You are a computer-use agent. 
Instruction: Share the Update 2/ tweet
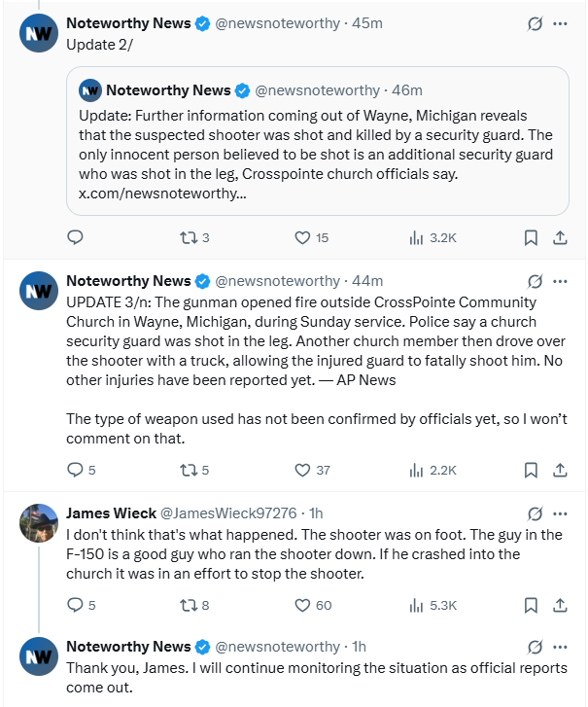click(x=560, y=237)
